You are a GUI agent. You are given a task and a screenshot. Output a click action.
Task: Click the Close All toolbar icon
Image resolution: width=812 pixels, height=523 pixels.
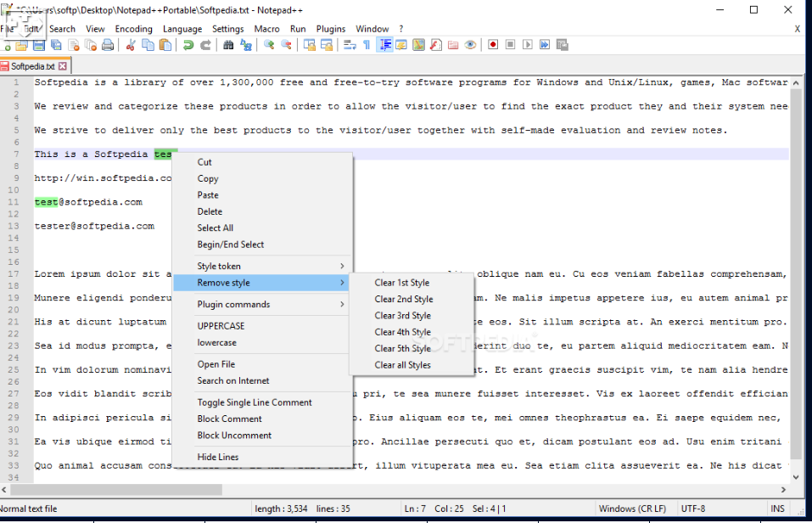91,46
